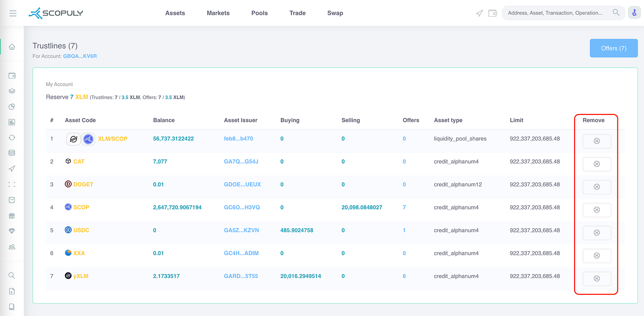
Task: Open the Assets menu
Action: pyautogui.click(x=175, y=13)
